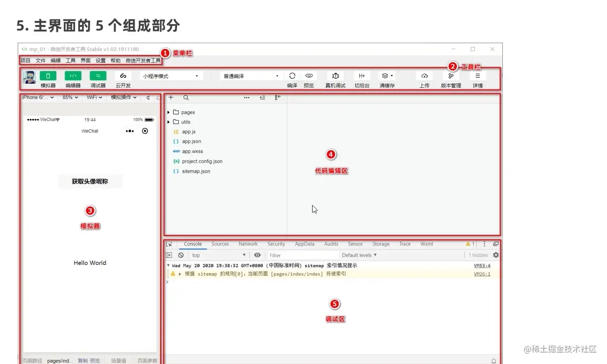Open the Default levels dropdown
607x364 pixels.
[359, 255]
